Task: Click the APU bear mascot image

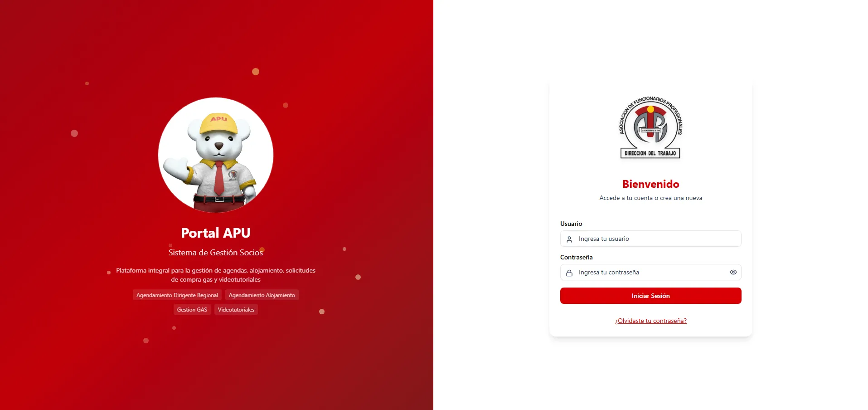Action: pos(216,155)
